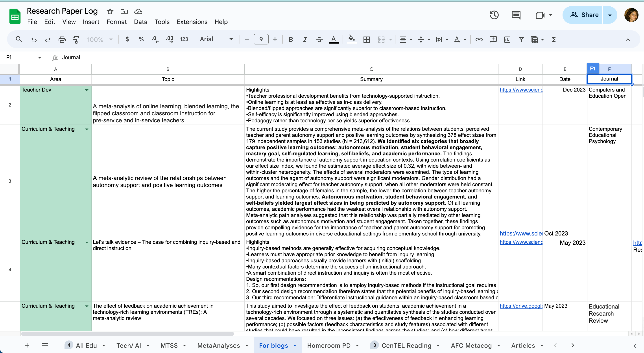Image resolution: width=644 pixels, height=353 pixels.
Task: Switch to the Tech/ AI sheet tab
Action: [129, 346]
